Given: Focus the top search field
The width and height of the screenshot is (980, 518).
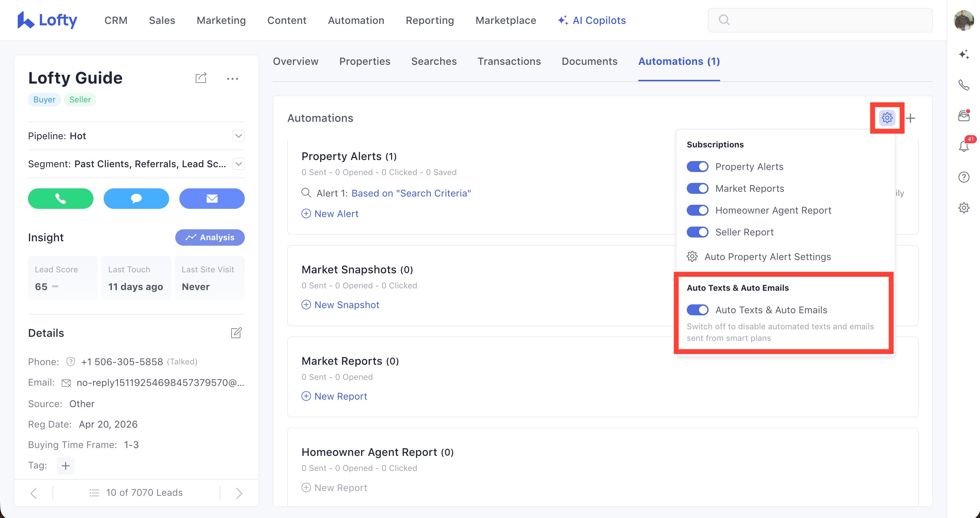Looking at the screenshot, I should [x=820, y=20].
